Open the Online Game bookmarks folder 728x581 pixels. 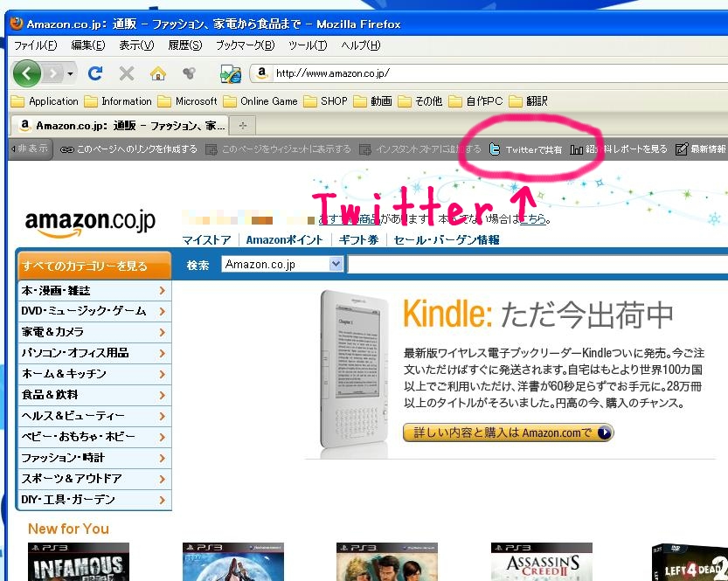260,101
